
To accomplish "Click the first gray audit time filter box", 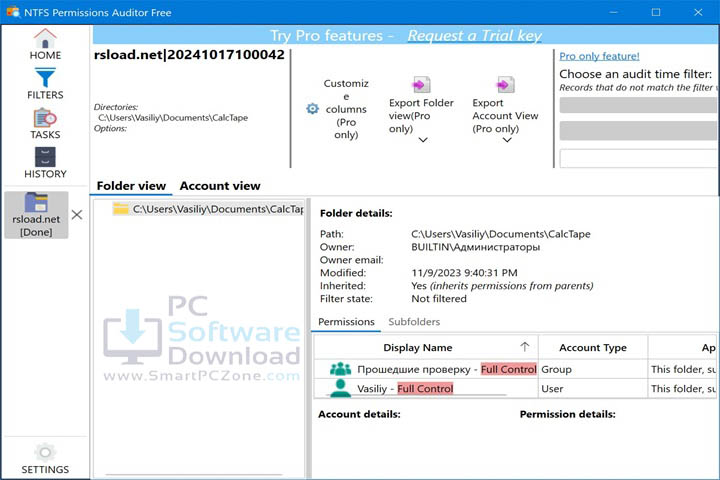I will (638, 105).
